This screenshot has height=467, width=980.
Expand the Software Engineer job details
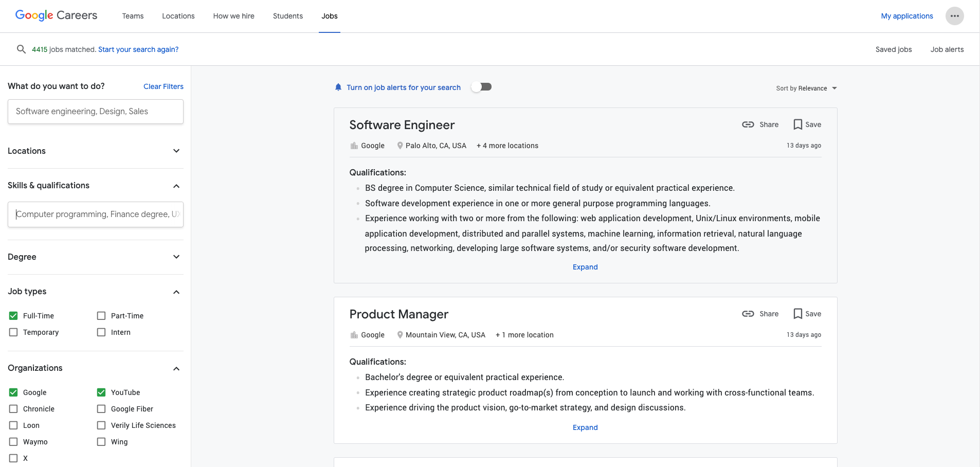[x=585, y=267]
